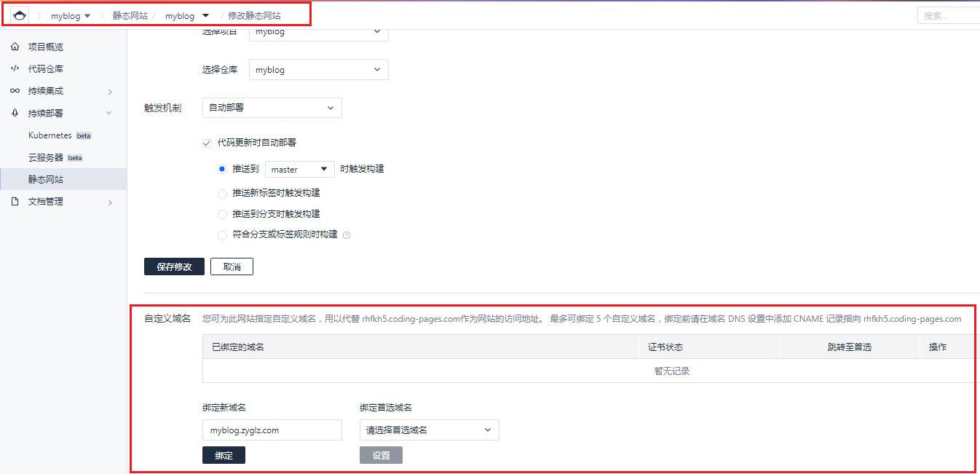The image size is (980, 474).
Task: Click the 绑定新域名 input field
Action: [x=272, y=430]
